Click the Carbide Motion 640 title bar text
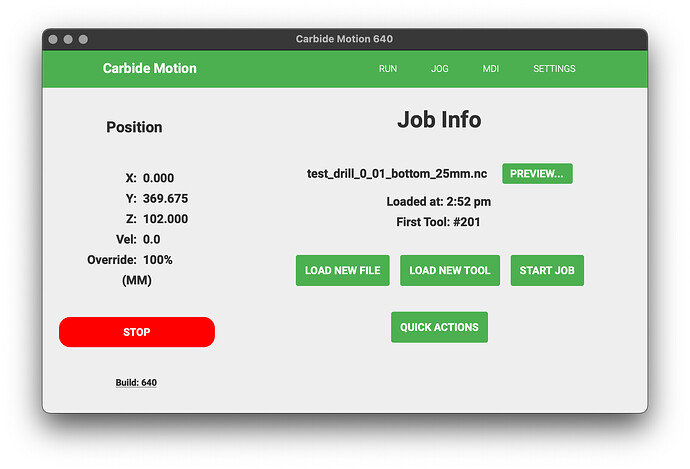Viewport: 690px width, 469px height. pos(344,39)
